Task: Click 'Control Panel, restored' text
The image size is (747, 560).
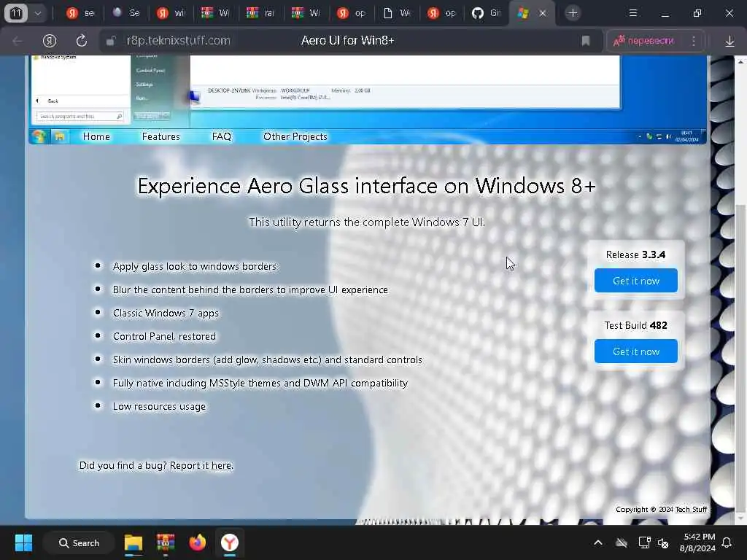Action: click(x=164, y=336)
